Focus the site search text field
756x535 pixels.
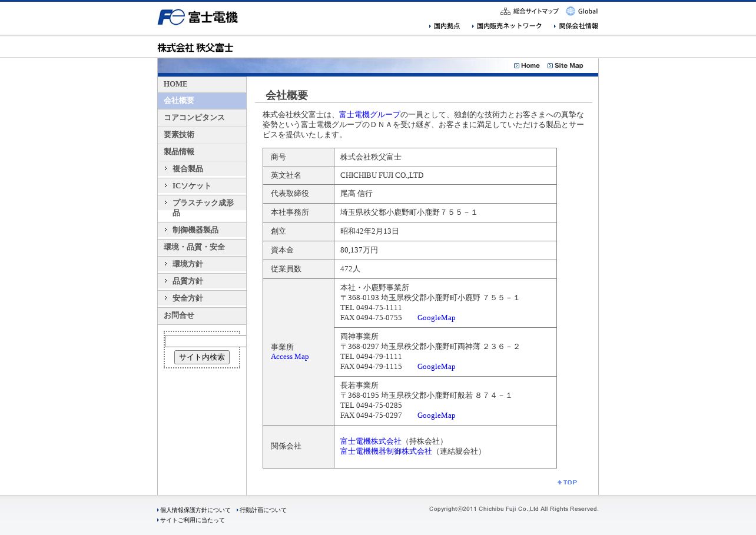tap(205, 341)
